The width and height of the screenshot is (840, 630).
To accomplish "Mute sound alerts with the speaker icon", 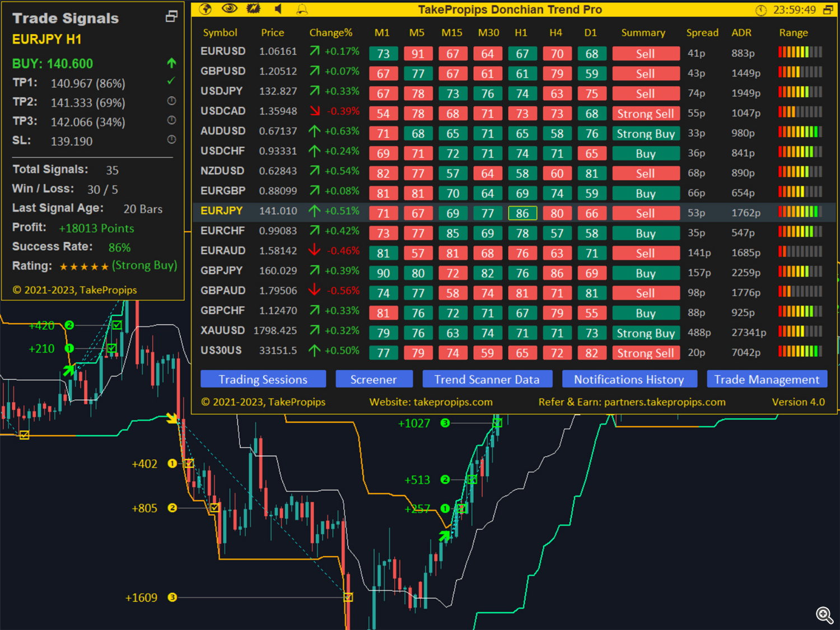I will tap(278, 9).
